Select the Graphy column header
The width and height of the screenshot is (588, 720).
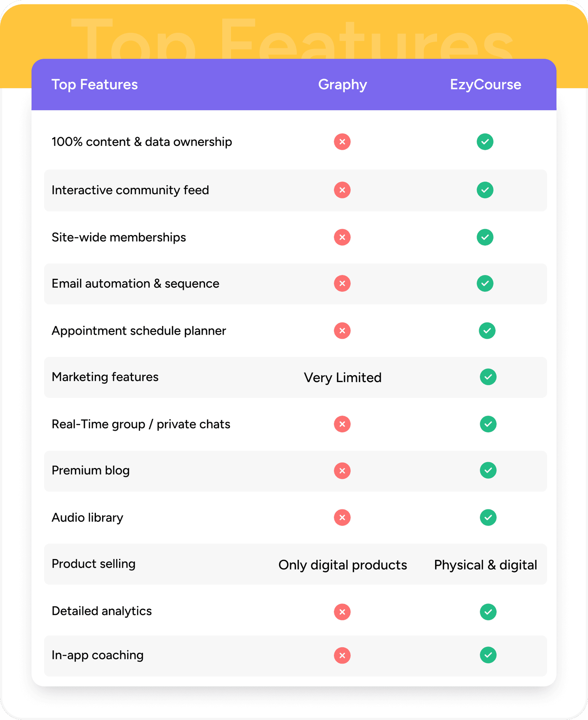point(343,84)
